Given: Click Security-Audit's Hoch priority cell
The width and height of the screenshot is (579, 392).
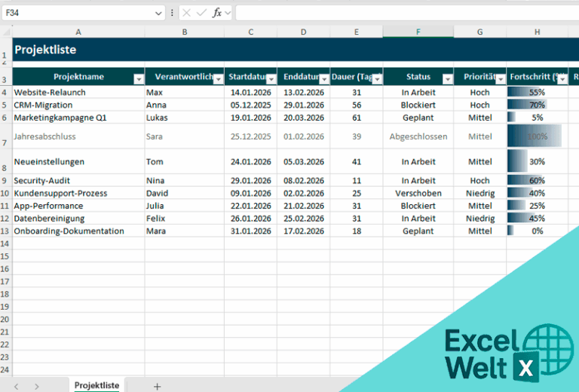Looking at the screenshot, I should (x=479, y=180).
